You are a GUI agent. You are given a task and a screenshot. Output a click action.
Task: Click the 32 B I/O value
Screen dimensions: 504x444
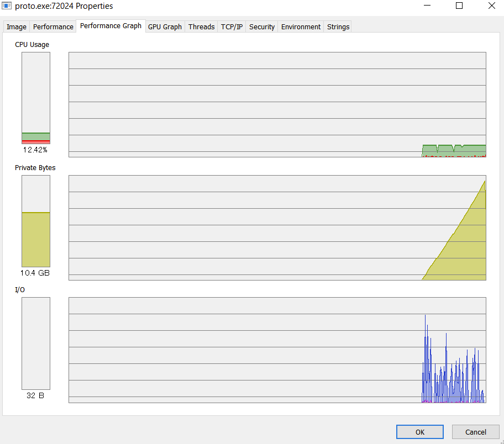(35, 395)
